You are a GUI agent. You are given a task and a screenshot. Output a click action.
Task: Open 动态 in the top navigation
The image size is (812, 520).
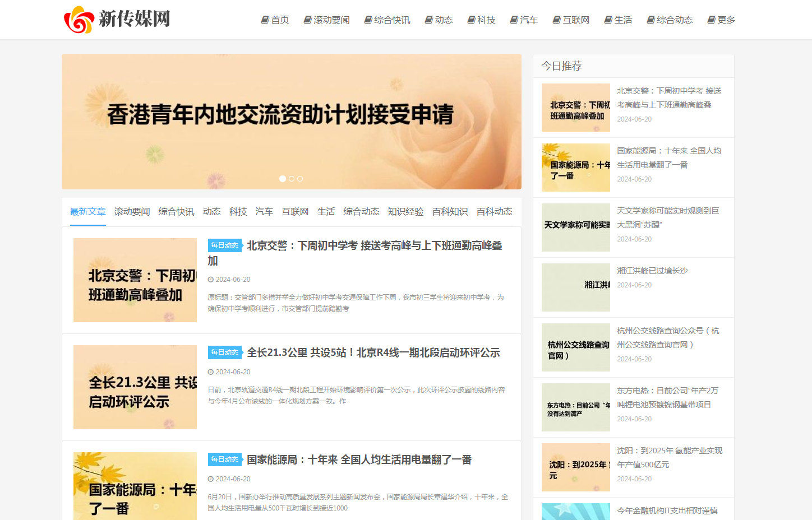tap(444, 20)
